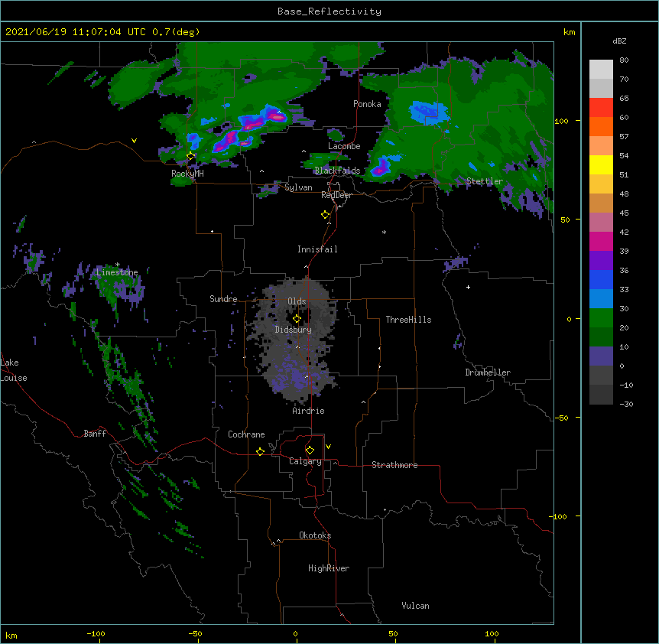Click the Innisfail label
The width and height of the screenshot is (659, 644).
tap(317, 249)
